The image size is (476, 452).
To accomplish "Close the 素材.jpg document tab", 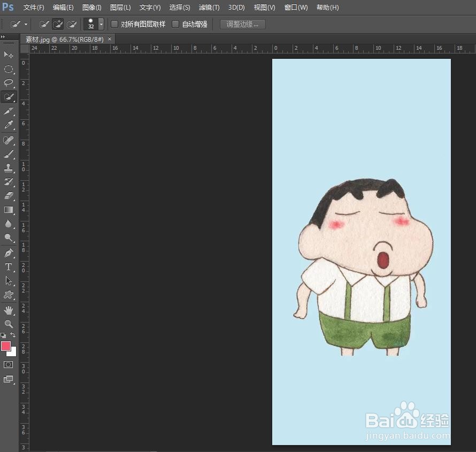I will (x=110, y=39).
